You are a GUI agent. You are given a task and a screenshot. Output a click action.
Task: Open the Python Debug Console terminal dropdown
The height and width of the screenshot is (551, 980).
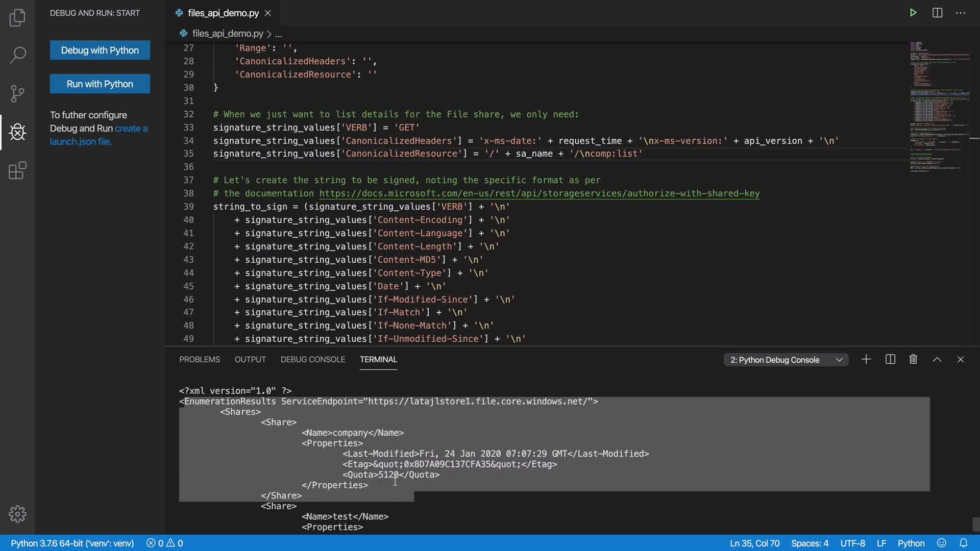pos(786,360)
